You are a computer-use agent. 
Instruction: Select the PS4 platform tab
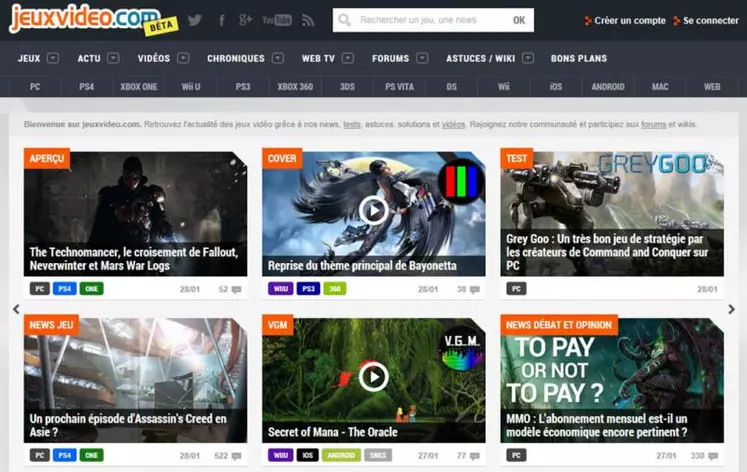click(x=87, y=87)
